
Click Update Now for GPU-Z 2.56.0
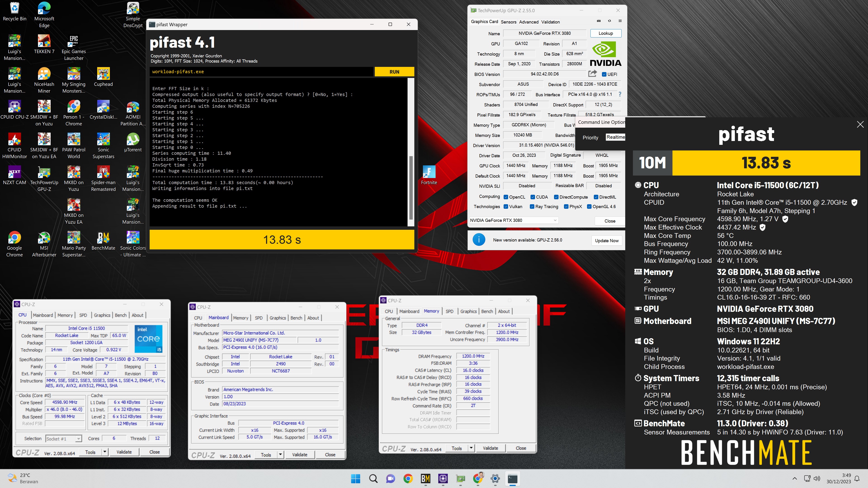(606, 240)
